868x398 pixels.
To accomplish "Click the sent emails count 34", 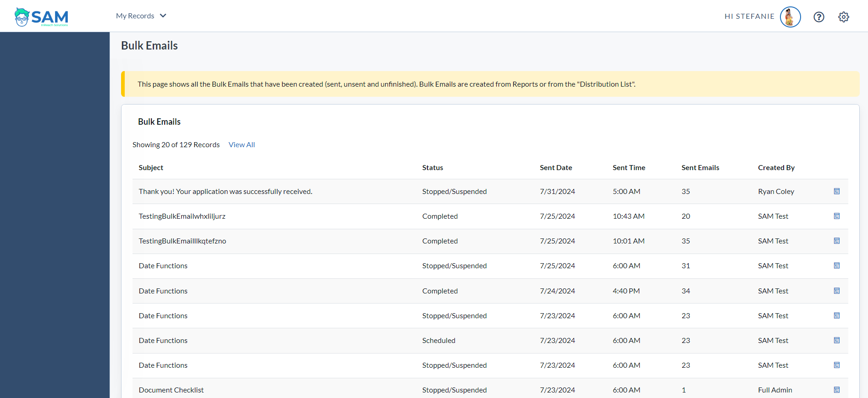I will pos(686,291).
